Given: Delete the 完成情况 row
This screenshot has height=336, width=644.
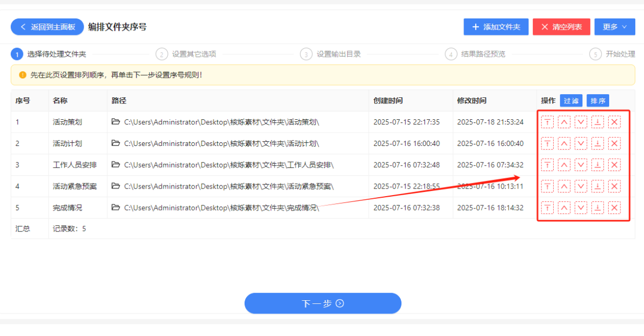Looking at the screenshot, I should pyautogui.click(x=614, y=208).
